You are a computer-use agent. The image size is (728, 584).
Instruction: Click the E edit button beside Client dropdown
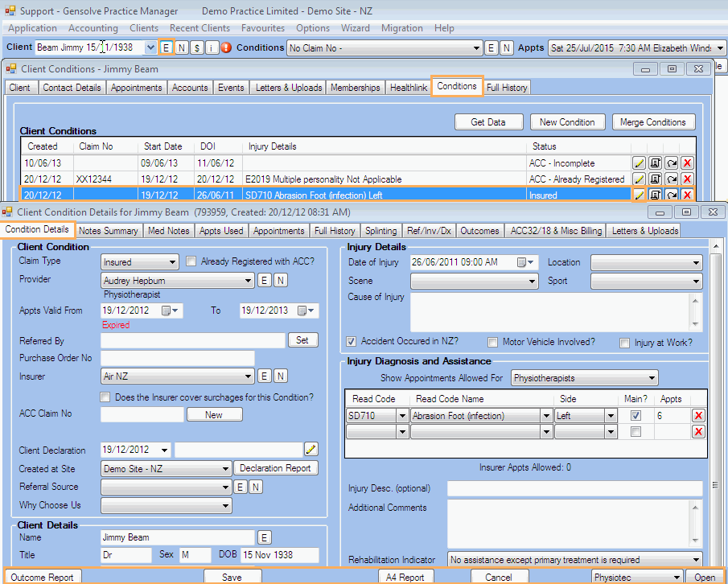click(x=167, y=47)
